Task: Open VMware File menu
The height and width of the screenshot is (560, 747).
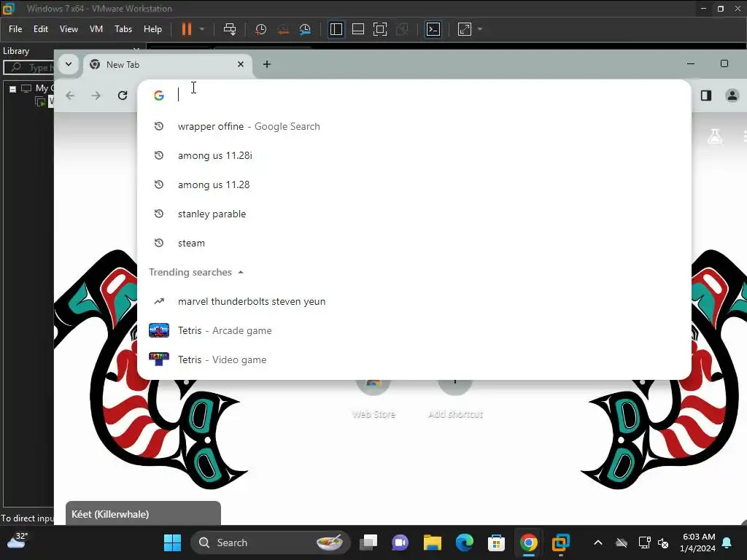Action: coord(15,29)
